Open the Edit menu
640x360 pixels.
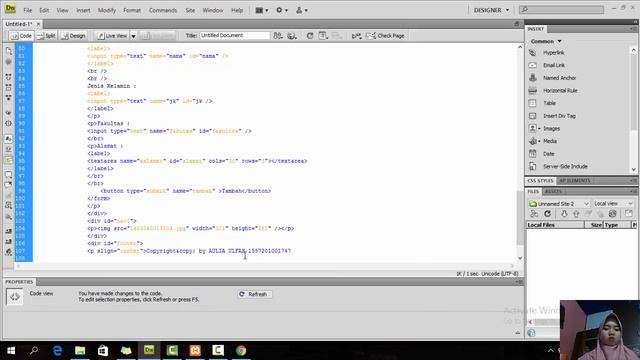[44, 10]
